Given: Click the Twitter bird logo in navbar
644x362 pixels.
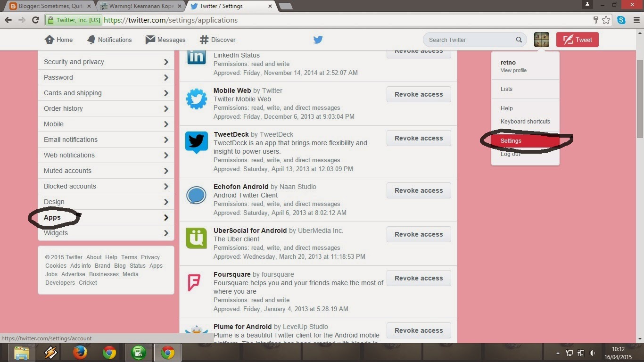Looking at the screenshot, I should tap(318, 40).
